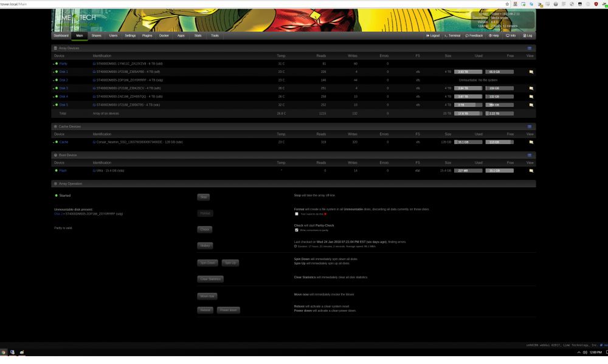Click disk icon next to Disk 4 identification

(94, 97)
